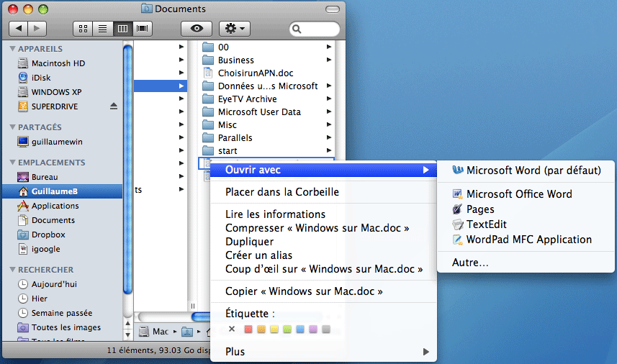This screenshot has width=617, height=364.
Task: Go to Bureau in the sidebar
Action: click(45, 177)
